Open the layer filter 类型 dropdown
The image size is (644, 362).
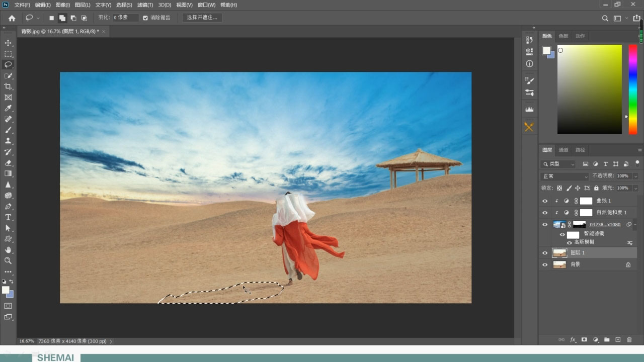[558, 164]
